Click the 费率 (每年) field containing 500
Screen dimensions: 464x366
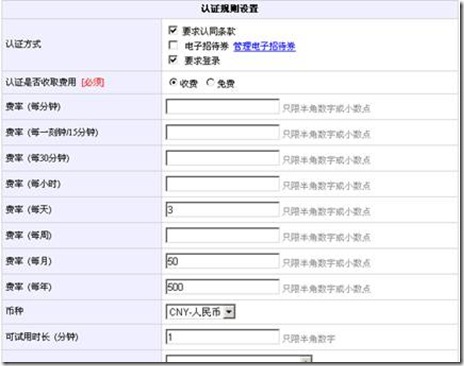pos(222,287)
